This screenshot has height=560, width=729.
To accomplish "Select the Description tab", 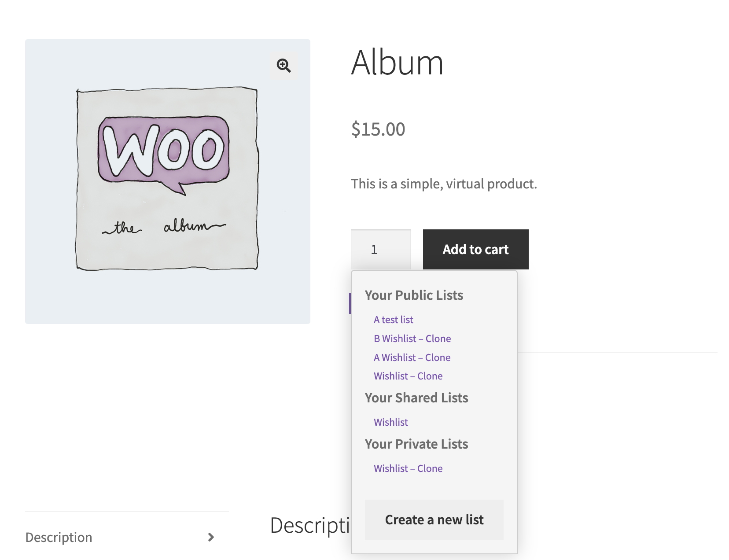I will coord(59,537).
